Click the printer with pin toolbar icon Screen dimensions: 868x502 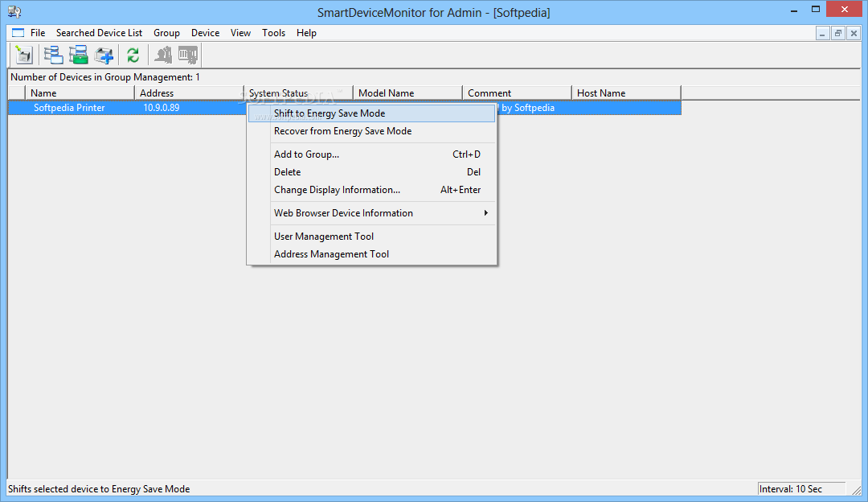tap(24, 55)
